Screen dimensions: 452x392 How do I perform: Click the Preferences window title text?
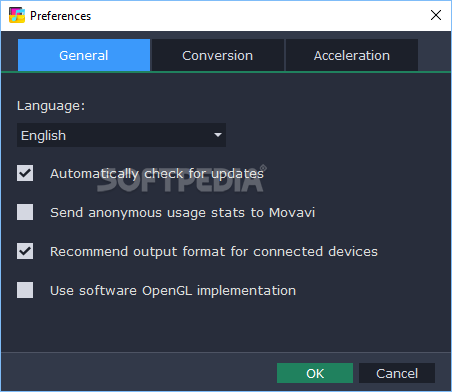[60, 16]
